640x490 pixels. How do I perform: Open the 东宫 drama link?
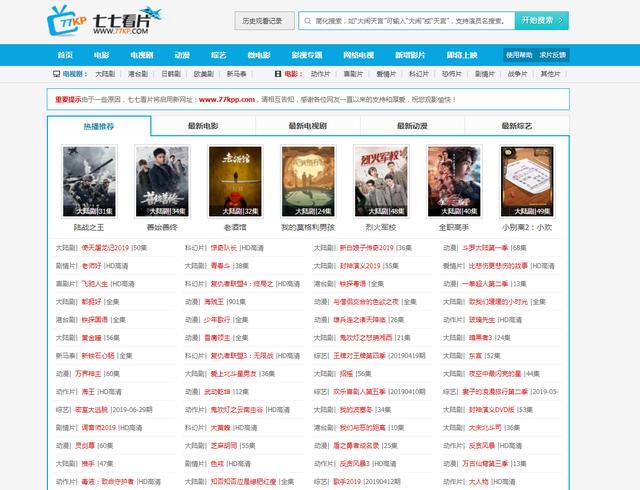point(476,356)
